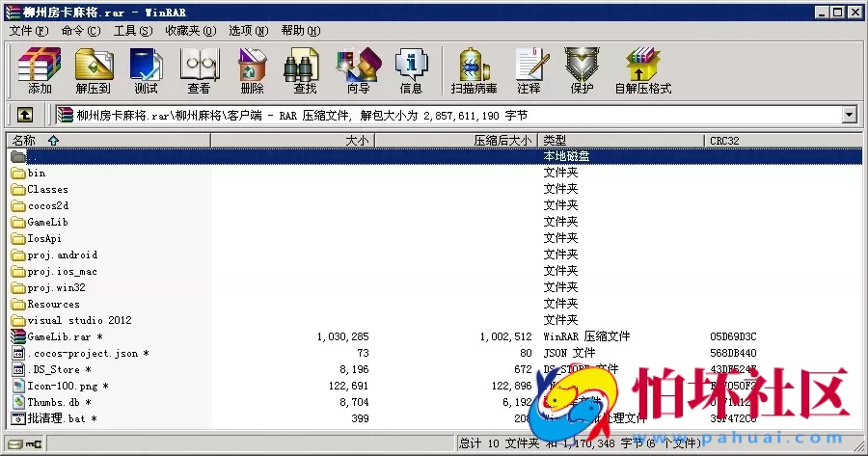The width and height of the screenshot is (868, 456).
Task: Click the 注释 (Comment) toolbar icon
Action: coord(529,70)
